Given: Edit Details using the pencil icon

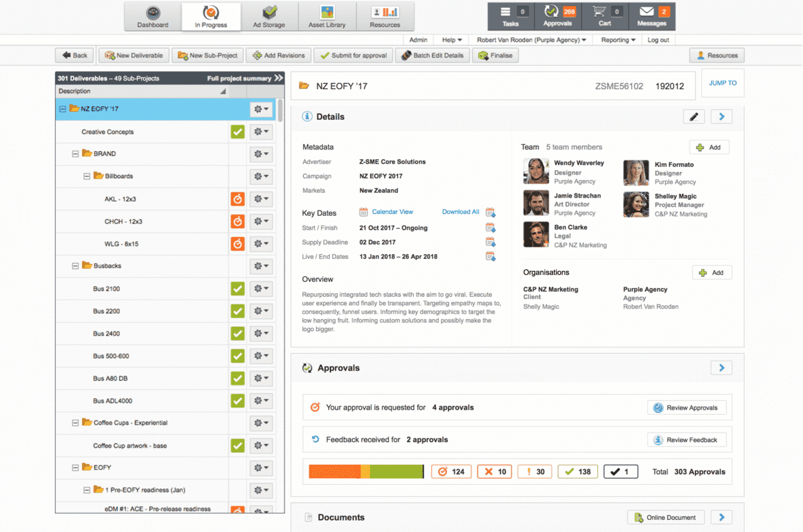Looking at the screenshot, I should point(693,117).
